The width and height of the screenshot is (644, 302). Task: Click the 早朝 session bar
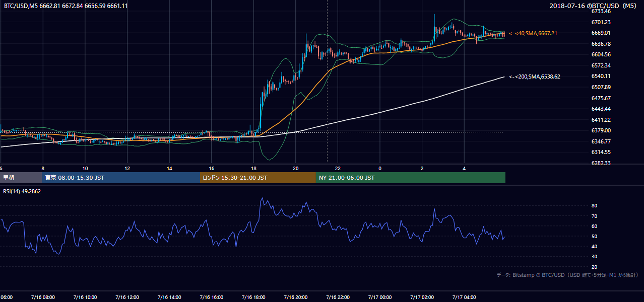point(21,178)
